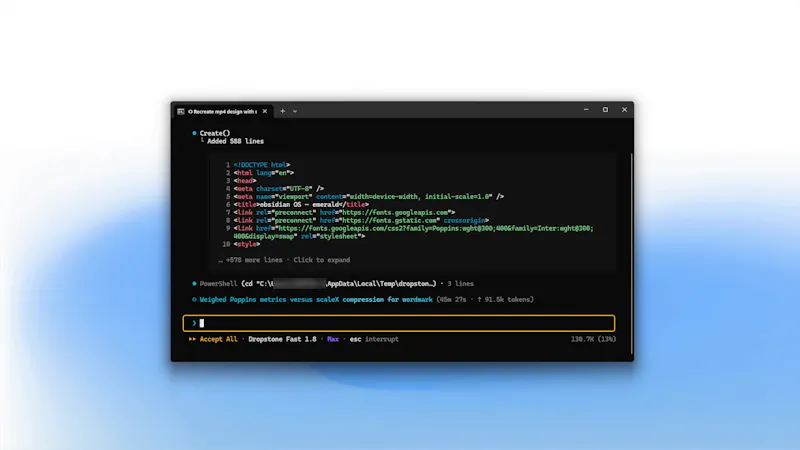Image resolution: width=800 pixels, height=450 pixels.
Task: Click the terminal vertical scrollbar
Action: [x=632, y=253]
